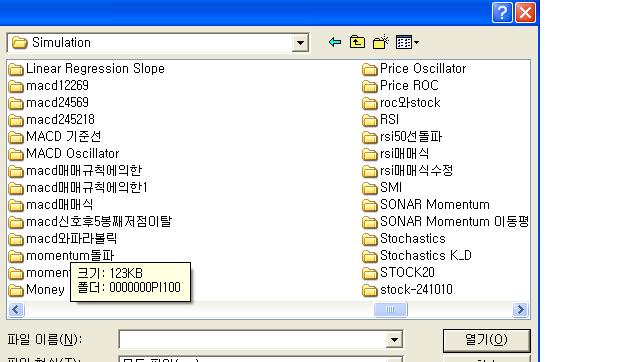Go up one folder level
The image size is (642, 362).
coord(357,42)
